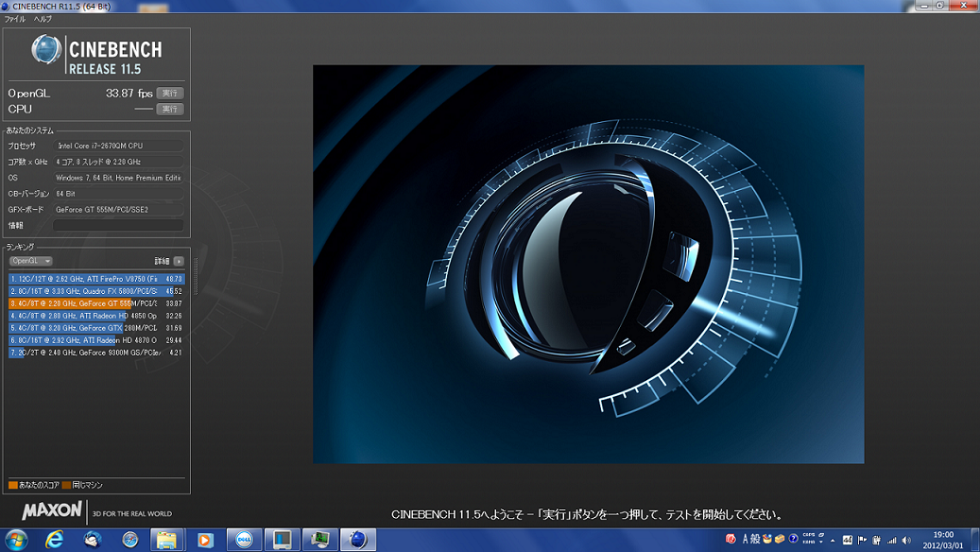This screenshot has height=552, width=980.
Task: Open IME help question mark icon
Action: click(793, 539)
